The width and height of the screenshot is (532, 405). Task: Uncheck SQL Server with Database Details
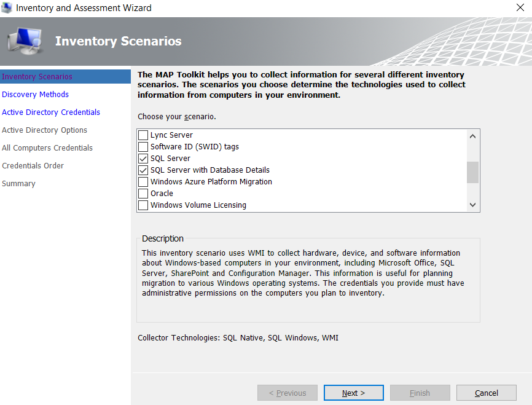(143, 170)
